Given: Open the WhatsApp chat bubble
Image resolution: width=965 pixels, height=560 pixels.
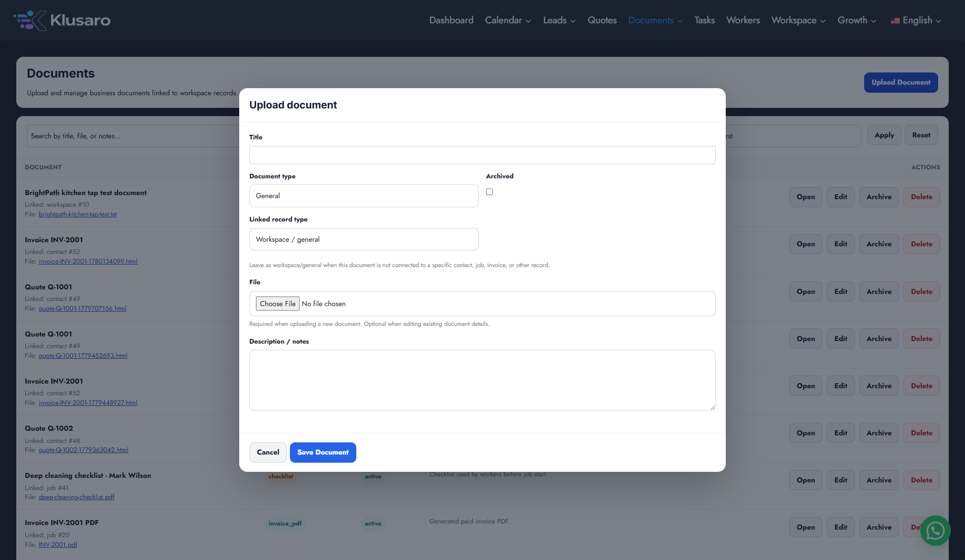Looking at the screenshot, I should [x=935, y=531].
